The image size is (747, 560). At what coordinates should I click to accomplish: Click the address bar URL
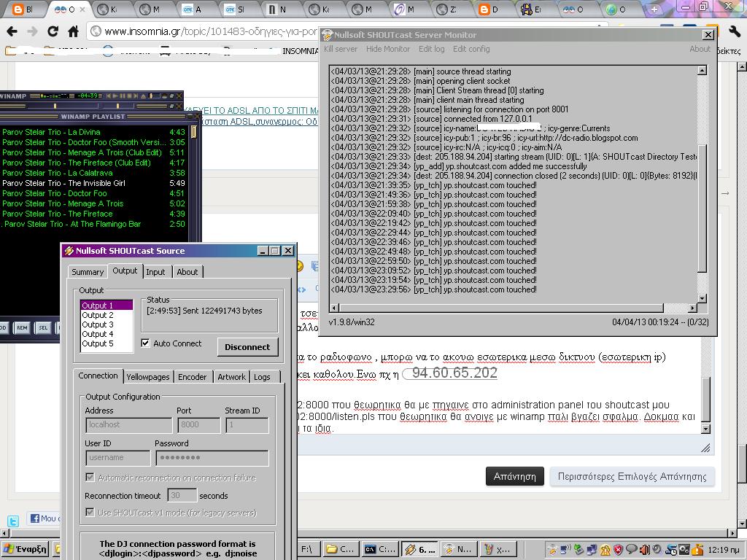(211, 31)
